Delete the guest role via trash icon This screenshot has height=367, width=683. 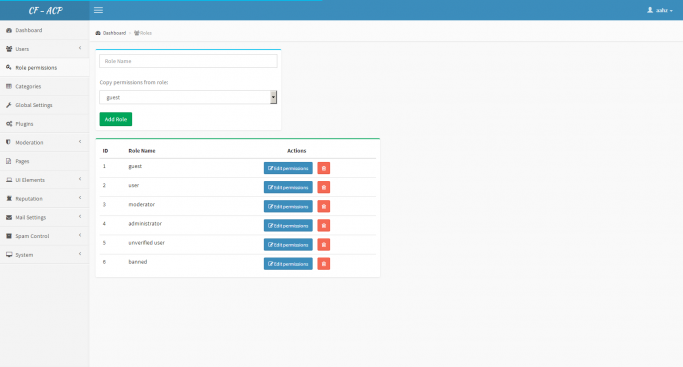[324, 168]
